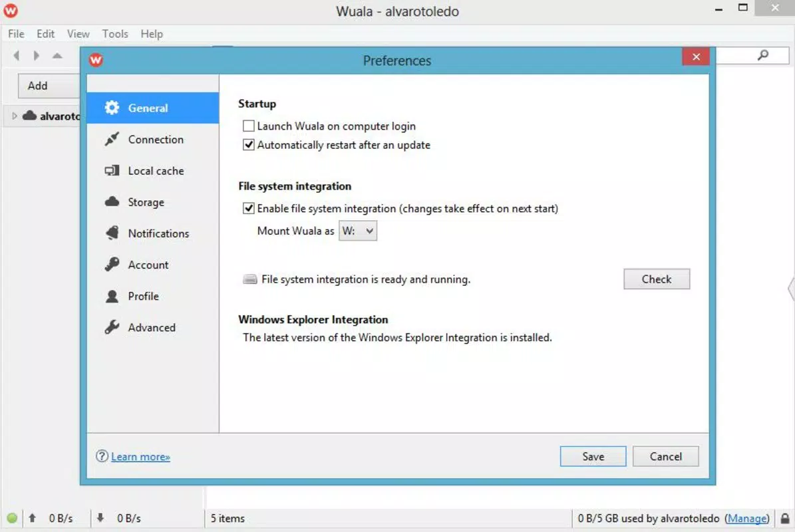Click the Storage cloud icon
The width and height of the screenshot is (795, 532).
(112, 201)
